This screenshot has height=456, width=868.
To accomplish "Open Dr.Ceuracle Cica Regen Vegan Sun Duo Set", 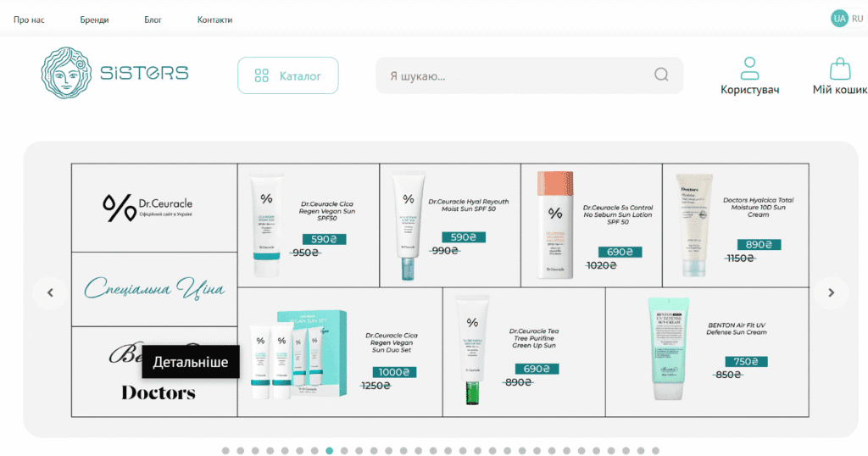I will [x=392, y=342].
